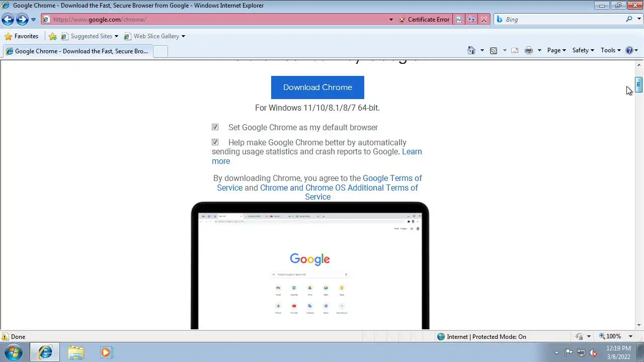The image size is (644, 362).
Task: Show hidden tray icons arrow
Action: (556, 352)
